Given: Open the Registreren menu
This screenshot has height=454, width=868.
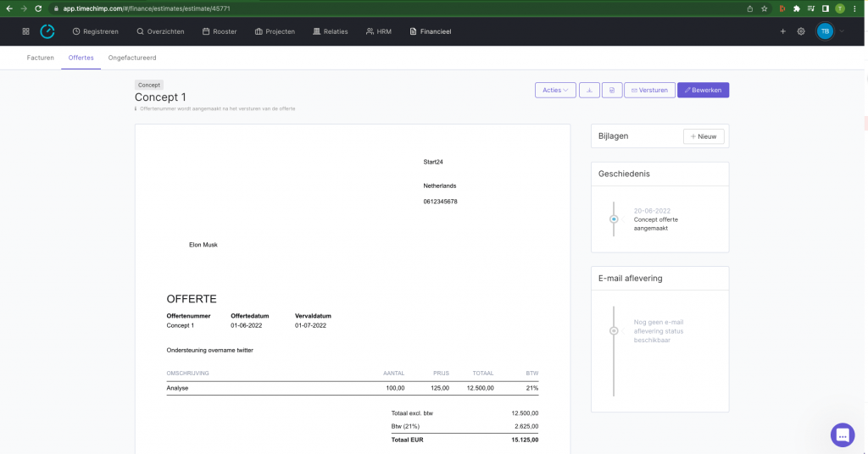Looking at the screenshot, I should (x=96, y=31).
